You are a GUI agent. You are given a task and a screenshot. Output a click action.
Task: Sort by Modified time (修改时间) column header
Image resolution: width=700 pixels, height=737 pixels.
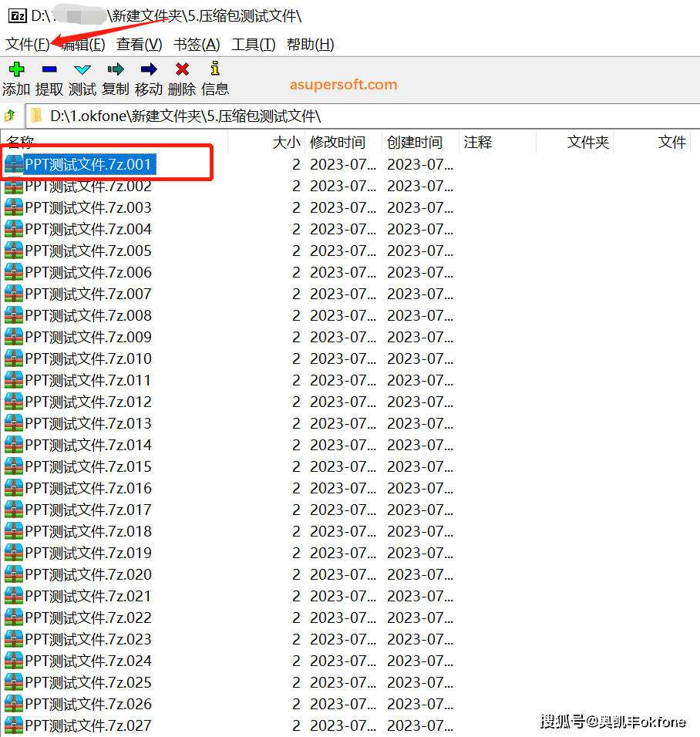pyautogui.click(x=338, y=143)
